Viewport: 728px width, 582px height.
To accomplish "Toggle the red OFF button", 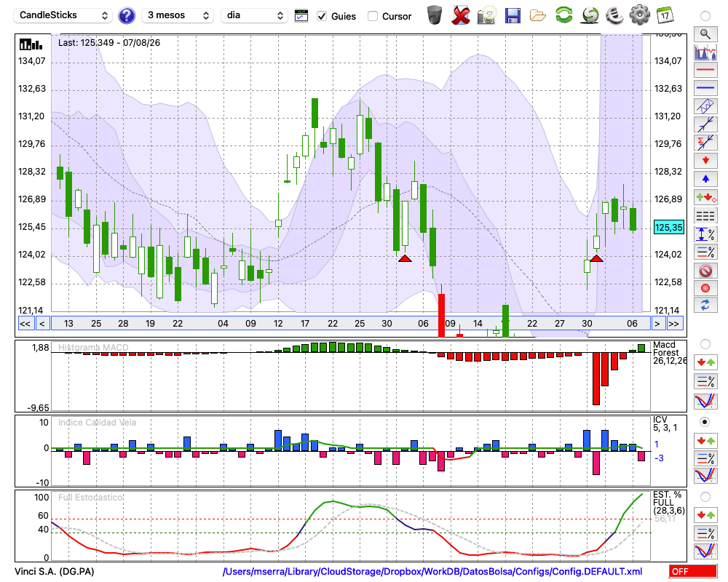I will pos(692,571).
